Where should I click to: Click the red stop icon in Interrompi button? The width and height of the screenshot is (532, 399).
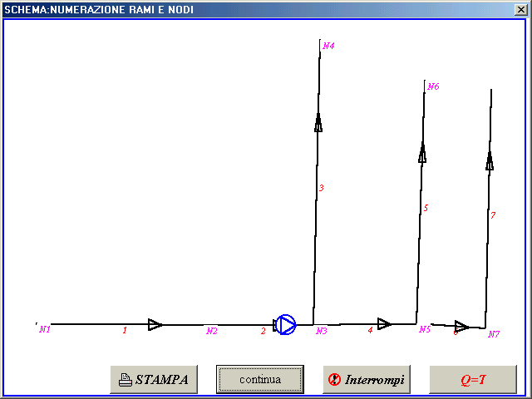[x=334, y=379]
